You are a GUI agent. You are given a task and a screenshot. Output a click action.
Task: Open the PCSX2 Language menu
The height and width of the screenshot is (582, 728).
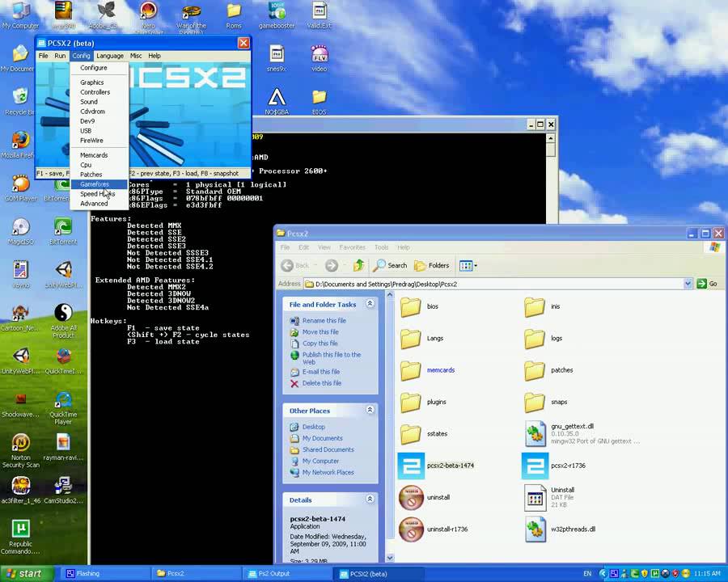click(110, 56)
